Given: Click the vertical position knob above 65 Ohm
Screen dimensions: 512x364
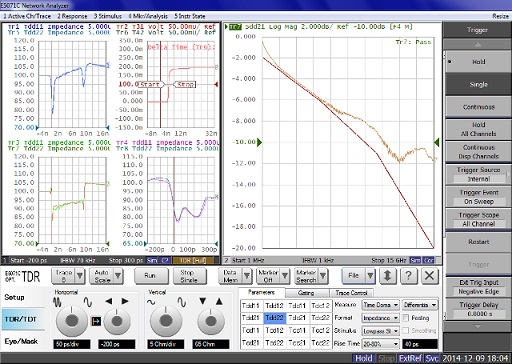Looking at the screenshot, I should point(211,322).
